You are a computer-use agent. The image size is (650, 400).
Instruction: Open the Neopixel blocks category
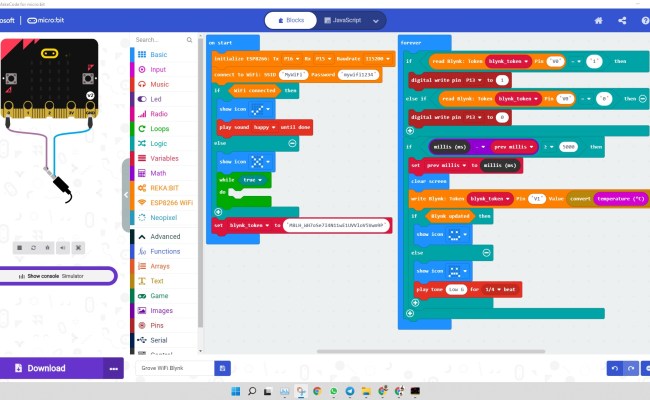[163, 218]
